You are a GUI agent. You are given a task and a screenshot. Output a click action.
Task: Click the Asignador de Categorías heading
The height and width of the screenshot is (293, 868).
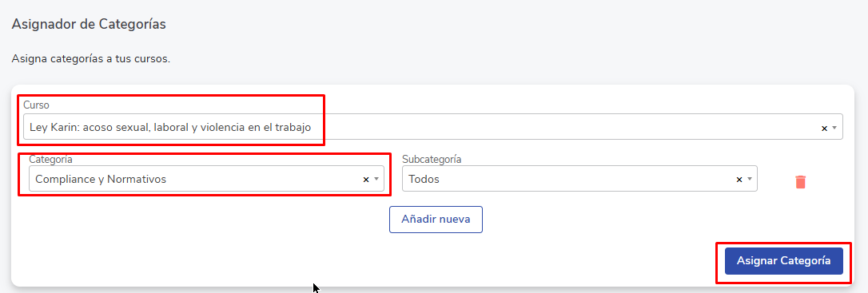[89, 24]
